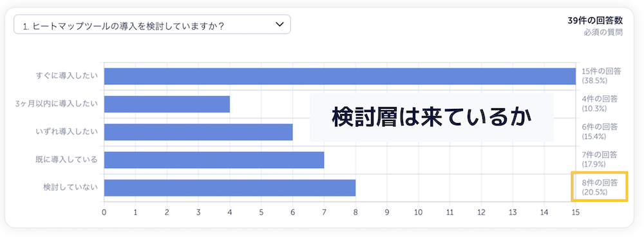Select the 既に導入している axis label
This screenshot has width=644, height=237.
pos(66,160)
